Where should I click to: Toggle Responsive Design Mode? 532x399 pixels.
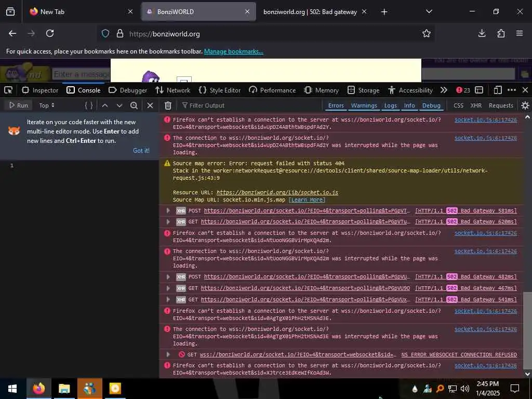click(497, 90)
